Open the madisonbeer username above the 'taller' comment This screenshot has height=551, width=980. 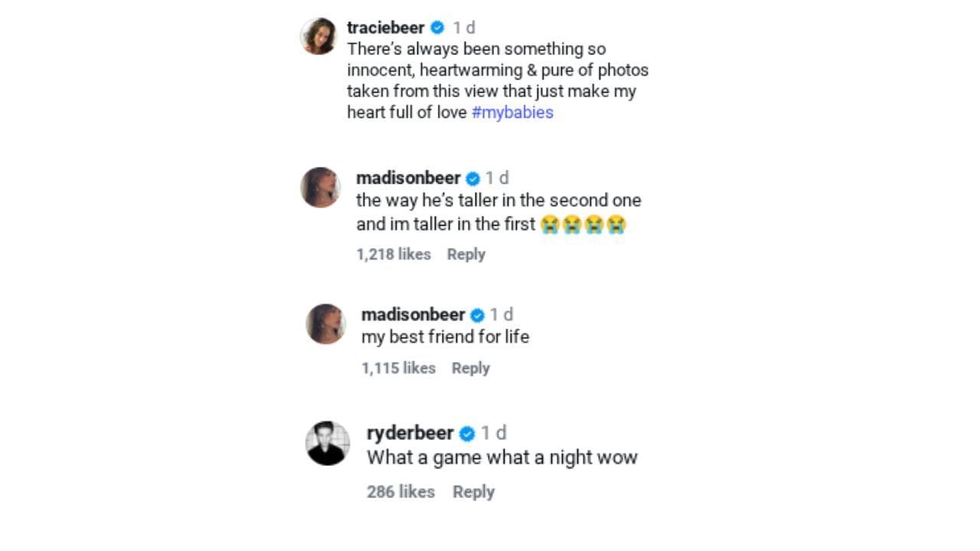click(x=408, y=178)
